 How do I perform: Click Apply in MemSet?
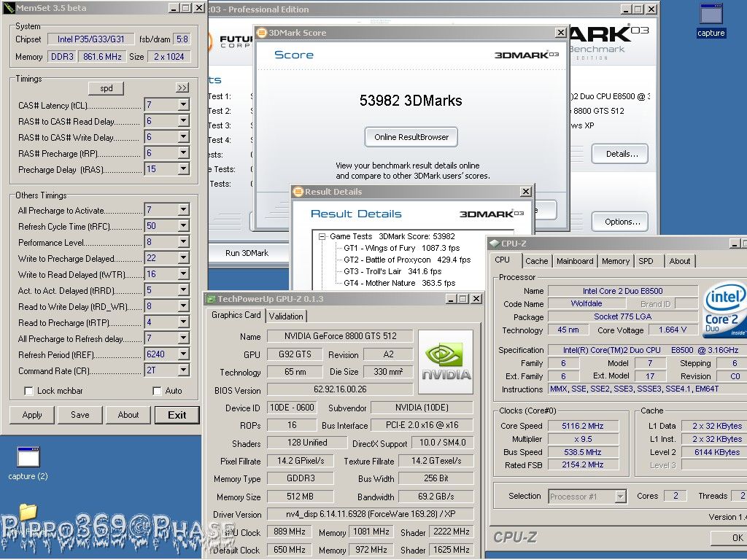point(32,415)
